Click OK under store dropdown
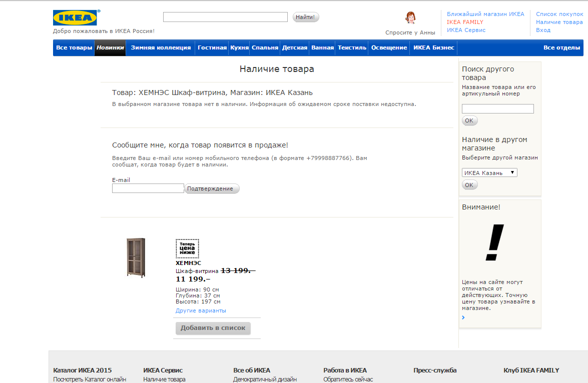 tap(469, 185)
